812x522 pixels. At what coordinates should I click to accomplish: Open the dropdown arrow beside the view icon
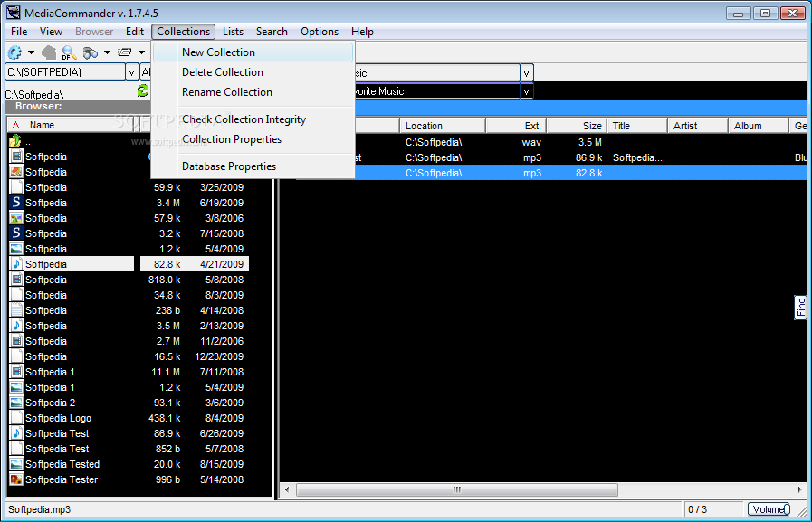[x=141, y=52]
